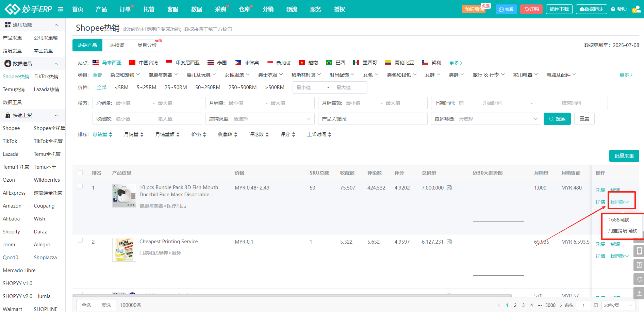The width and height of the screenshot is (644, 312).
Task: Click floating back-to-top arrow icon
Action: [x=639, y=293]
